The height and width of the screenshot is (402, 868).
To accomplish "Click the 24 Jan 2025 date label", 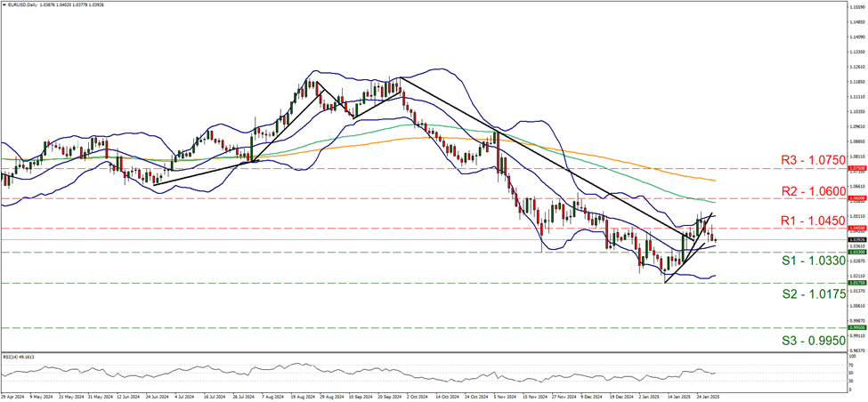I will click(708, 397).
